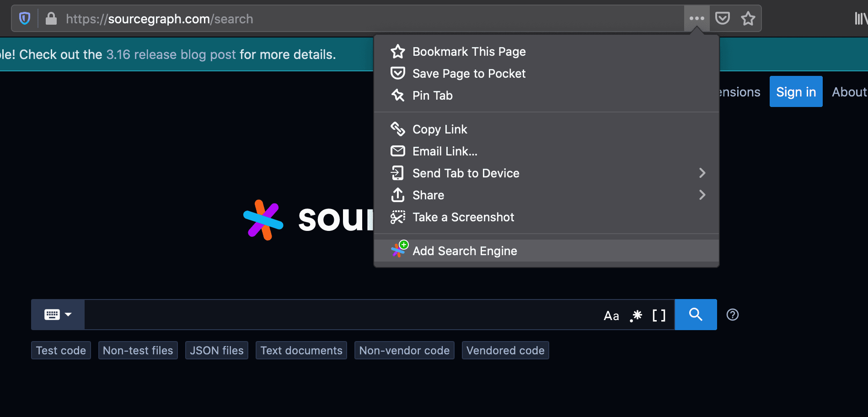
Task: Click the Text documents filter chip
Action: 301,350
